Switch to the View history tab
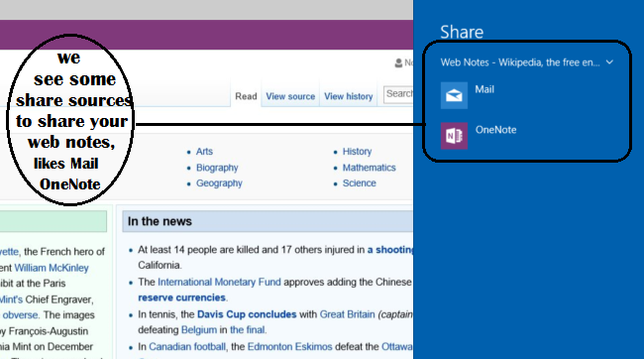This screenshot has width=644, height=359. [x=349, y=96]
